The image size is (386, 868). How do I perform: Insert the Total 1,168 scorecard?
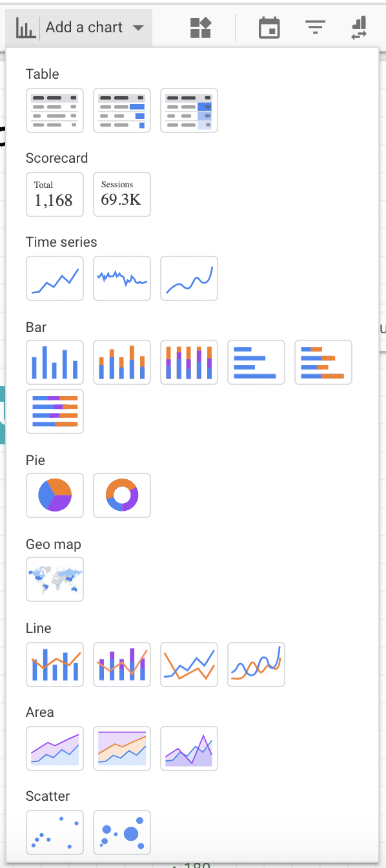[55, 194]
